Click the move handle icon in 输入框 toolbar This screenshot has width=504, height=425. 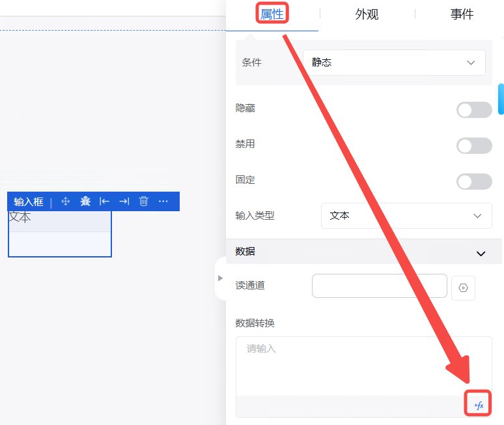[66, 201]
